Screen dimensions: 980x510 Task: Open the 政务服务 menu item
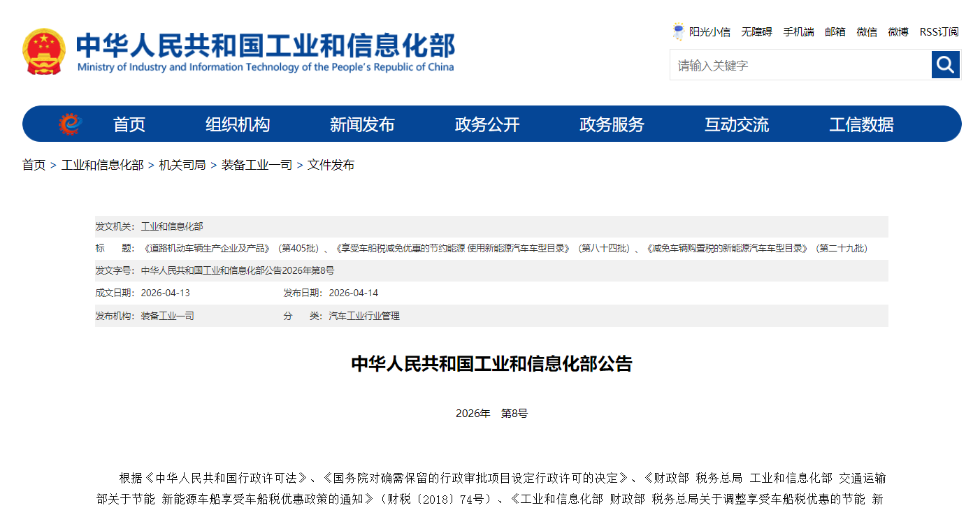click(612, 124)
